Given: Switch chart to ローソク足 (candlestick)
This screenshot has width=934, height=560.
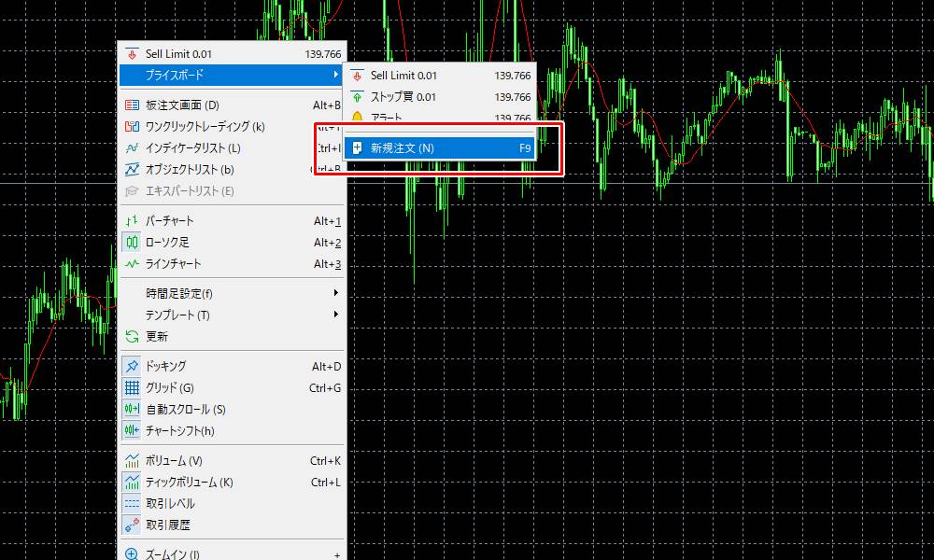Looking at the screenshot, I should point(187,242).
